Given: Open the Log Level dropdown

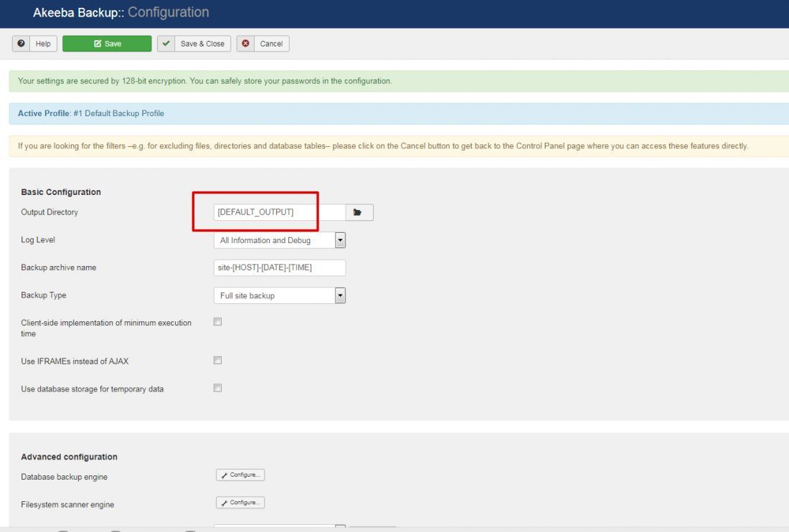Looking at the screenshot, I should [279, 240].
